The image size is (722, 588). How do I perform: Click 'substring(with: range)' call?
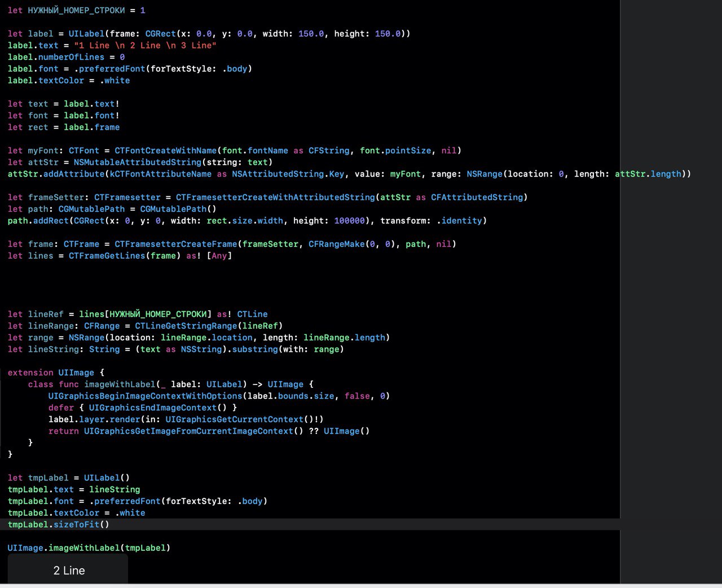coord(288,350)
